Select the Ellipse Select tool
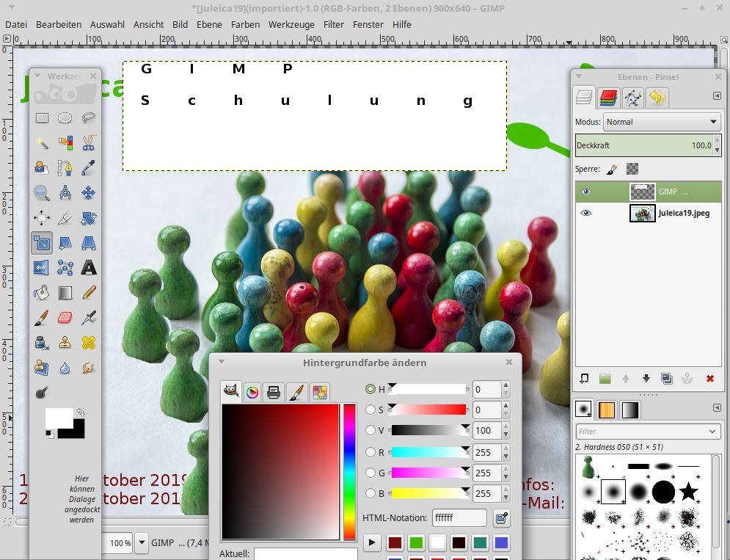 click(65, 117)
